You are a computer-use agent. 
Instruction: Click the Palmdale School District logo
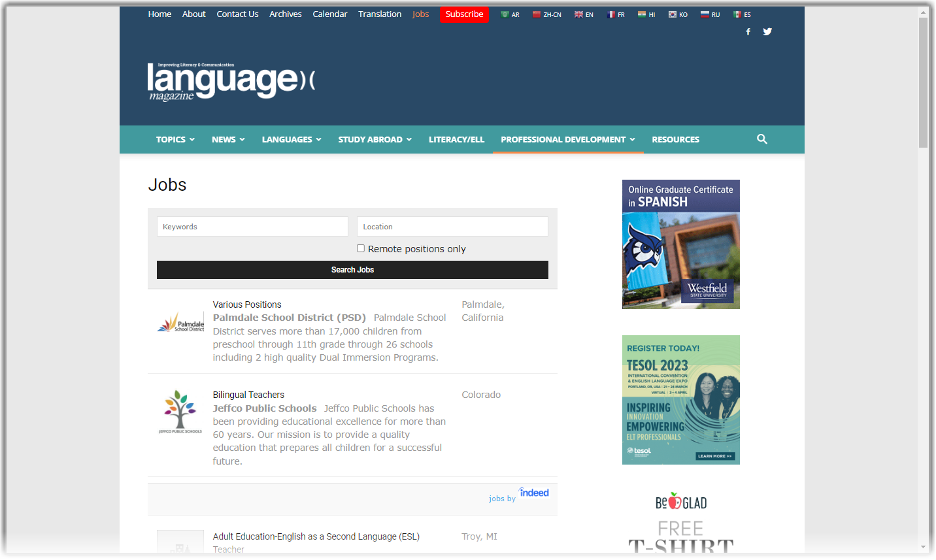click(180, 323)
